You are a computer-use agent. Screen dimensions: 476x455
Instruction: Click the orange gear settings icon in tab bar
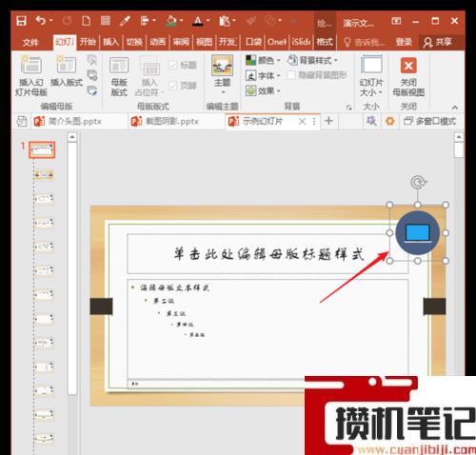coord(390,121)
